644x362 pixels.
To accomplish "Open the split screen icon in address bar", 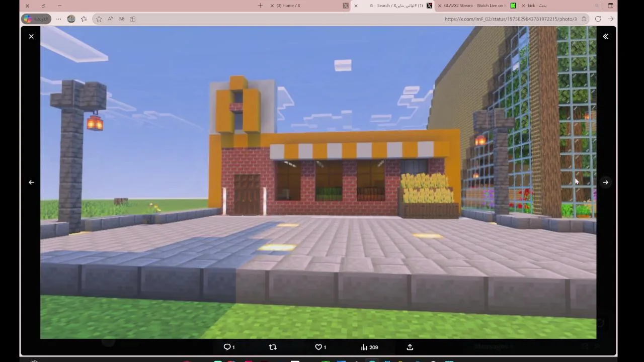I will 133,19.
